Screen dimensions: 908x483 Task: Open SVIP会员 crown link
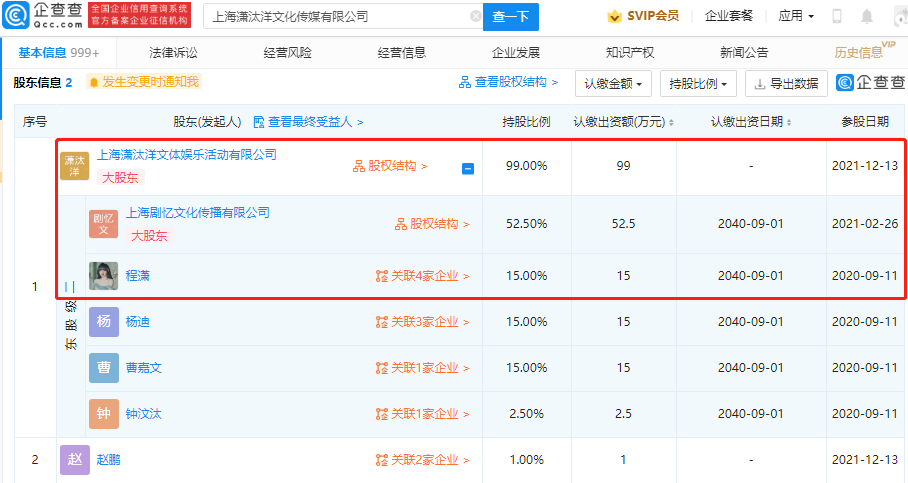[643, 16]
